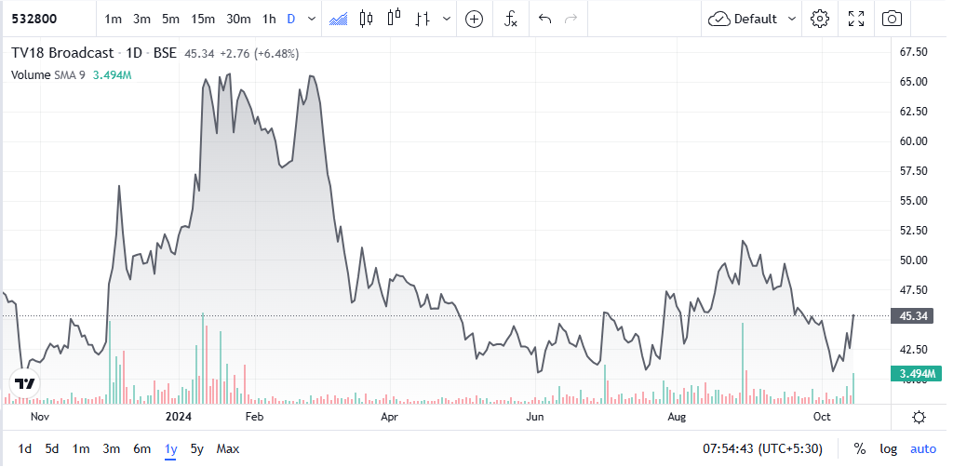Switch to bars chart style
Screen dimensions: 980x467
423,19
